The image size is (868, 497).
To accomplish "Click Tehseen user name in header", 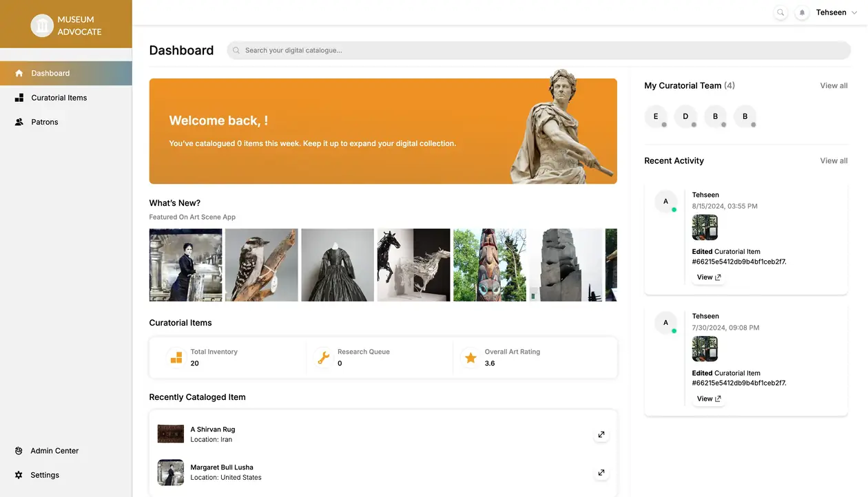I will 831,12.
